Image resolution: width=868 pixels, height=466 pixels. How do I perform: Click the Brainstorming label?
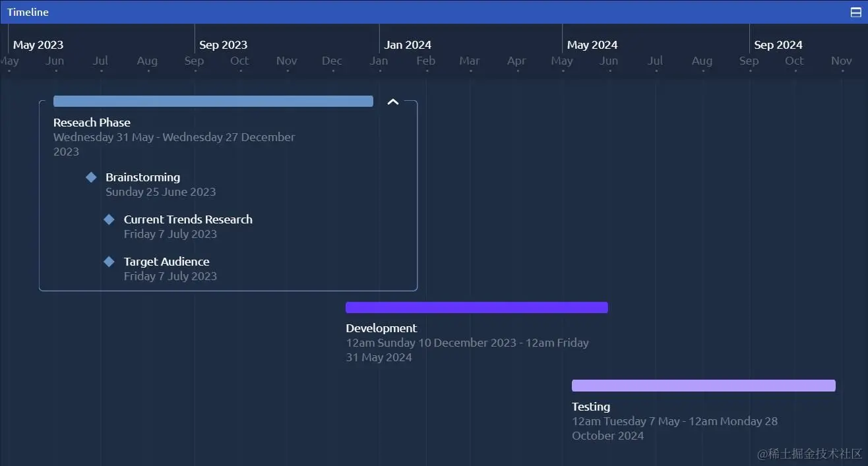pos(142,177)
